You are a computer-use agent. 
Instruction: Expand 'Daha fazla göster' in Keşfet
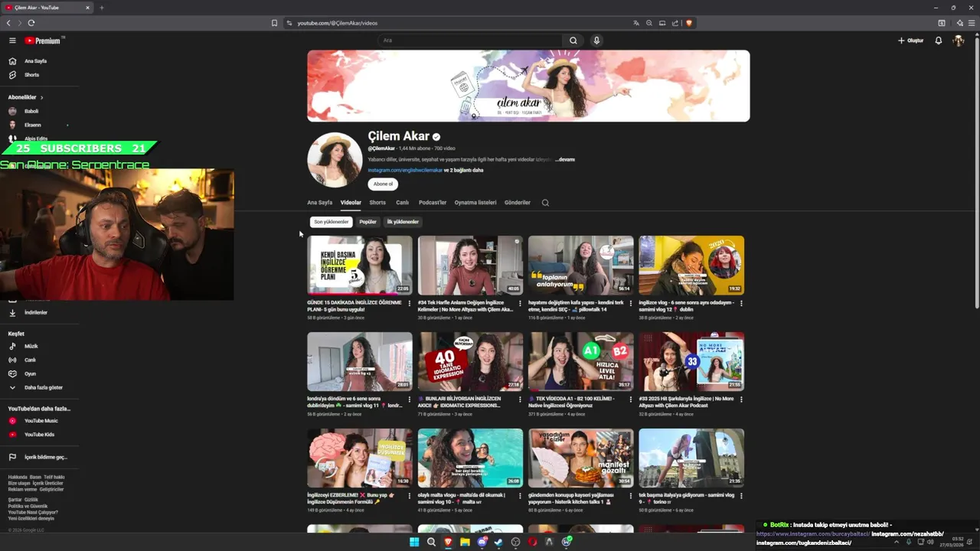43,388
